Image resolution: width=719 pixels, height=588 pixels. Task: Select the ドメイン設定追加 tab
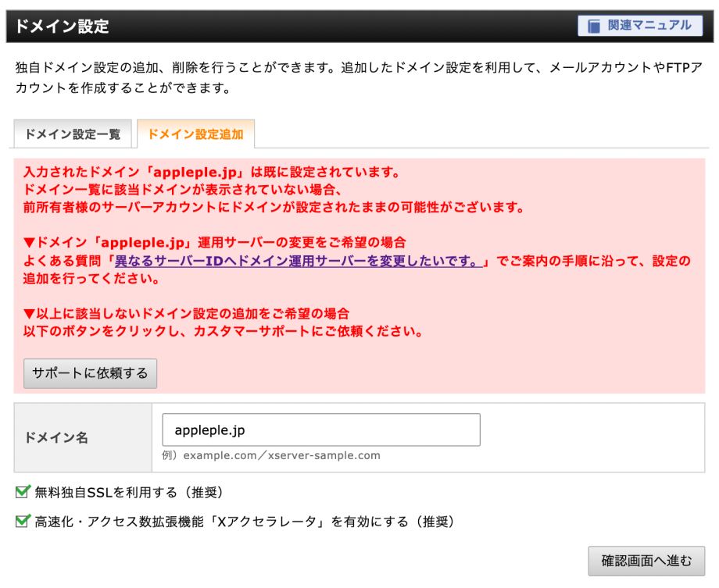(x=195, y=134)
